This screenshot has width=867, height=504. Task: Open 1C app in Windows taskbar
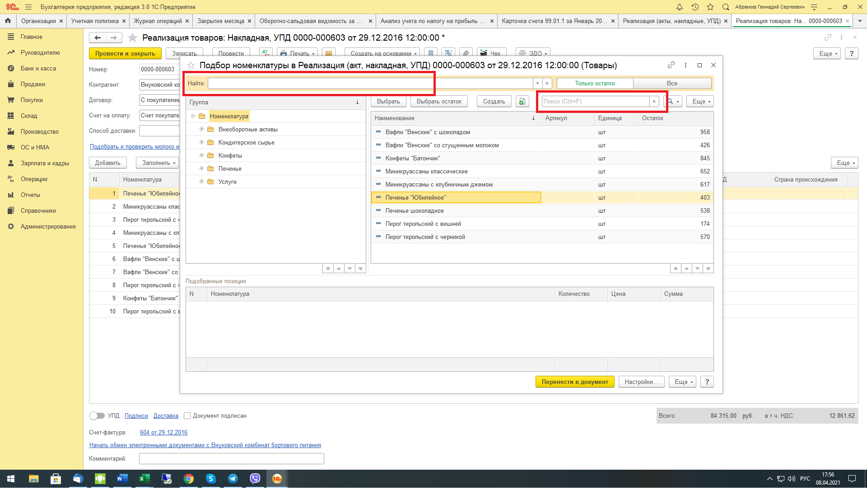[277, 479]
